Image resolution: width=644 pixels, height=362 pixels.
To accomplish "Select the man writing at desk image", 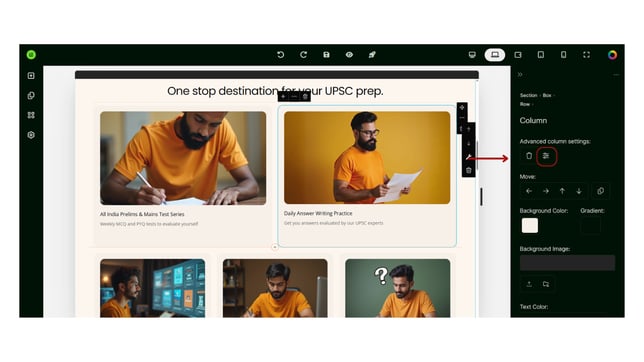I will pyautogui.click(x=183, y=158).
